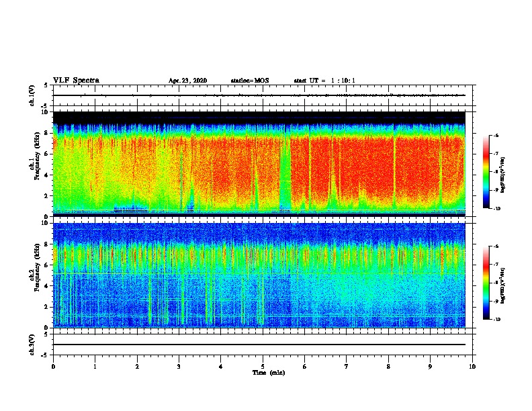Select the date text "Apr. 23, 2020"
Viewport: 532px width, 411px height.
coord(187,81)
